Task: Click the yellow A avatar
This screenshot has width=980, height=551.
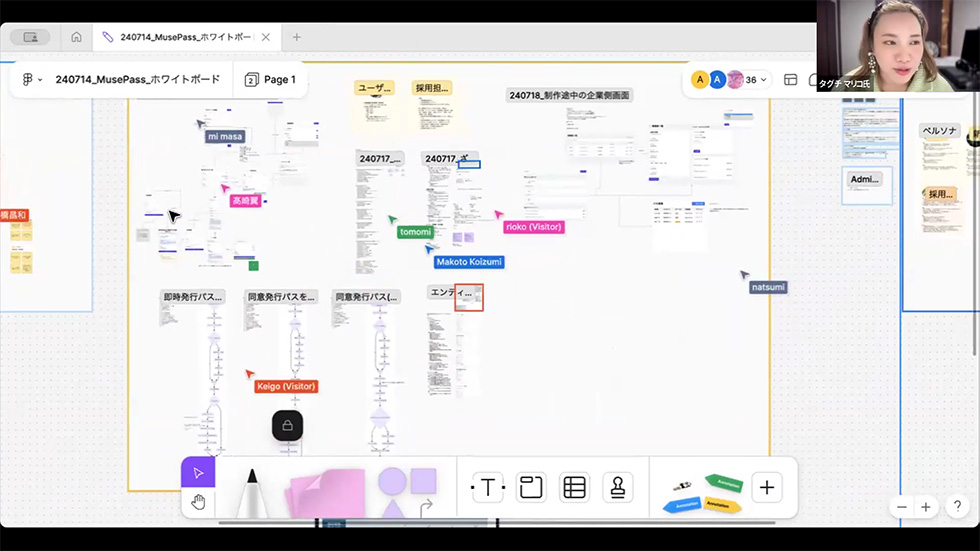Action: (x=700, y=79)
